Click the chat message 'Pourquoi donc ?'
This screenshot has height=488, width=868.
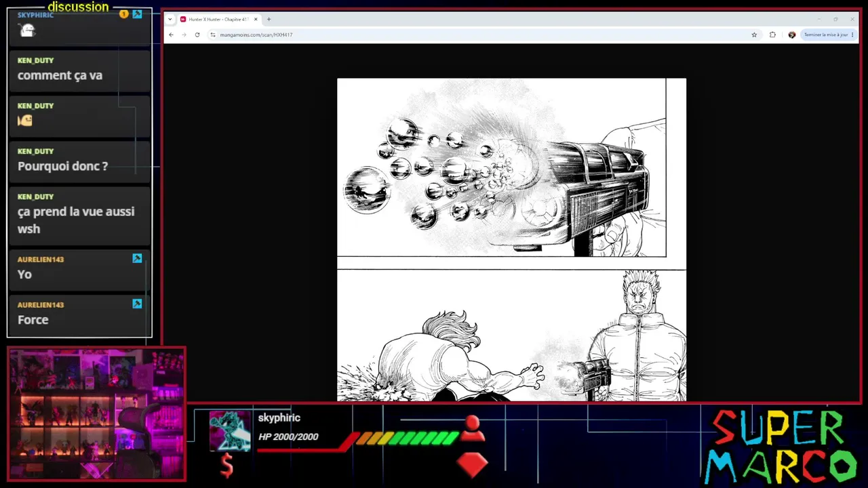point(62,166)
